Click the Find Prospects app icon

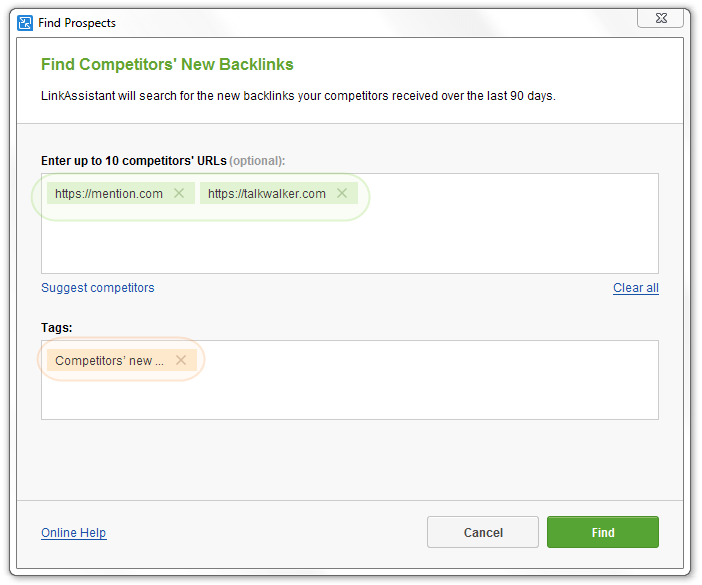pos(25,23)
